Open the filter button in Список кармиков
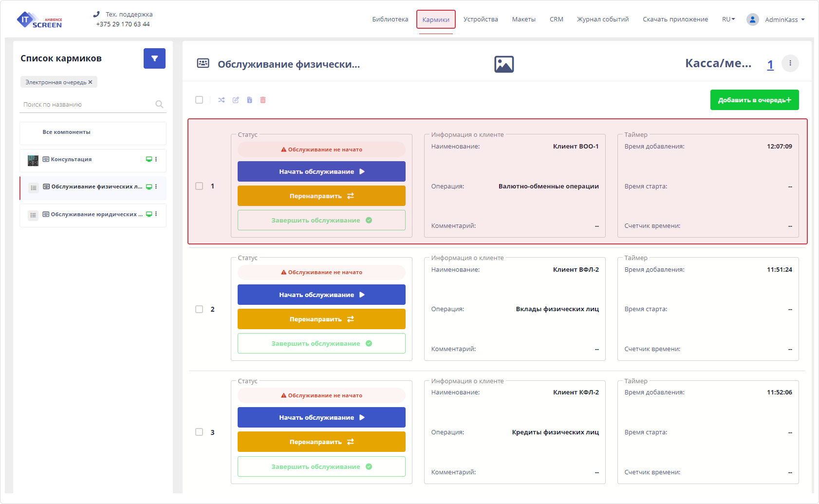The width and height of the screenshot is (819, 504). [x=154, y=58]
